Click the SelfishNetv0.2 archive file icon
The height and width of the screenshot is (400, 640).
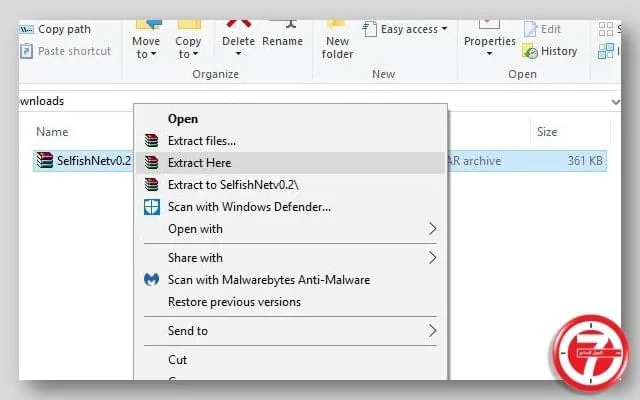[44, 160]
